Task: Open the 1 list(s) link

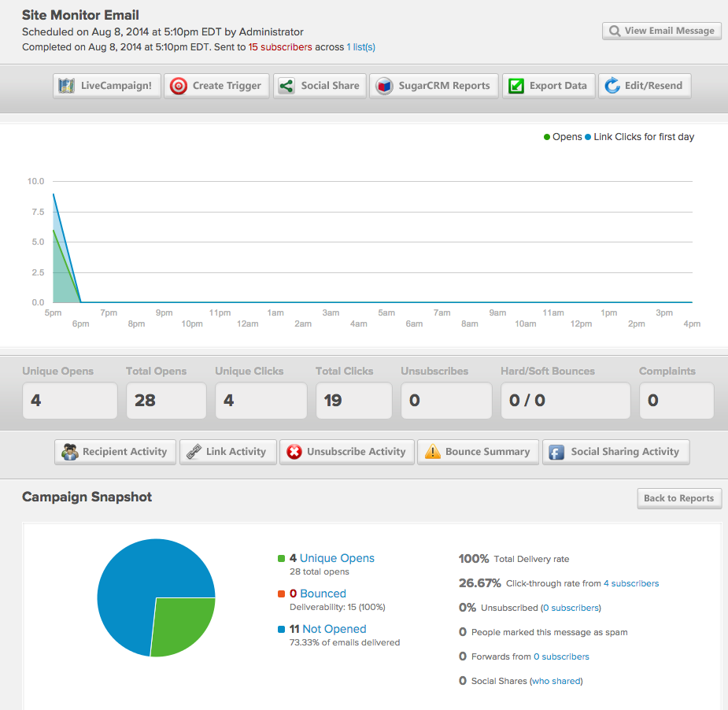Action: [360, 47]
